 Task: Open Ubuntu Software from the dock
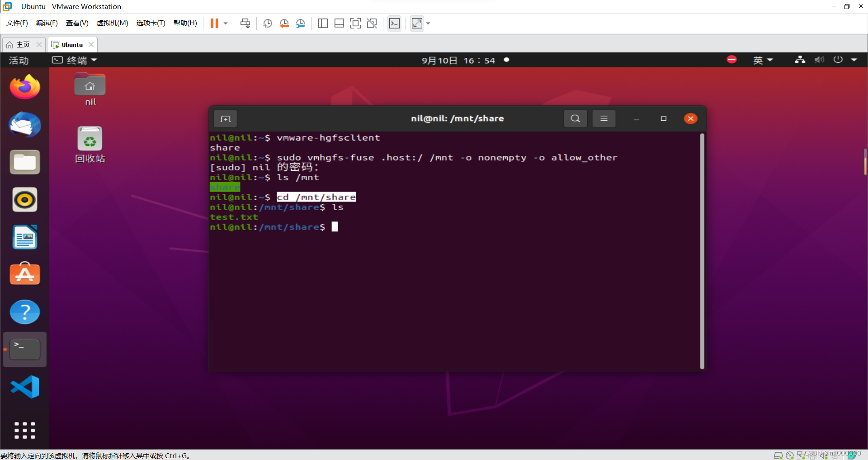25,274
